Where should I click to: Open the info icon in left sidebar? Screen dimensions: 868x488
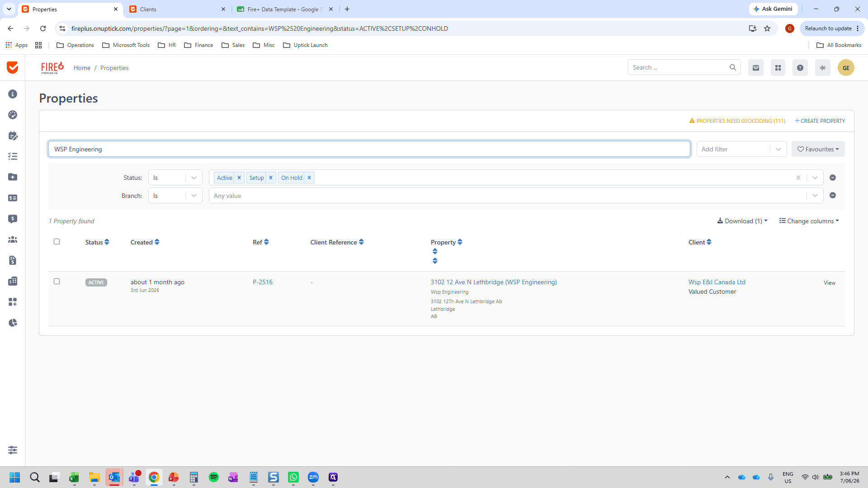coord(13,94)
